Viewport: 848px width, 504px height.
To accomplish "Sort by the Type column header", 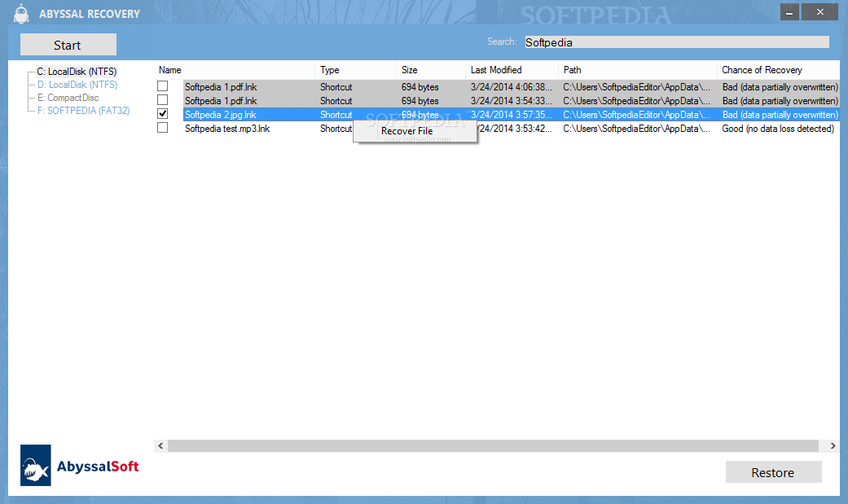I will coord(355,70).
